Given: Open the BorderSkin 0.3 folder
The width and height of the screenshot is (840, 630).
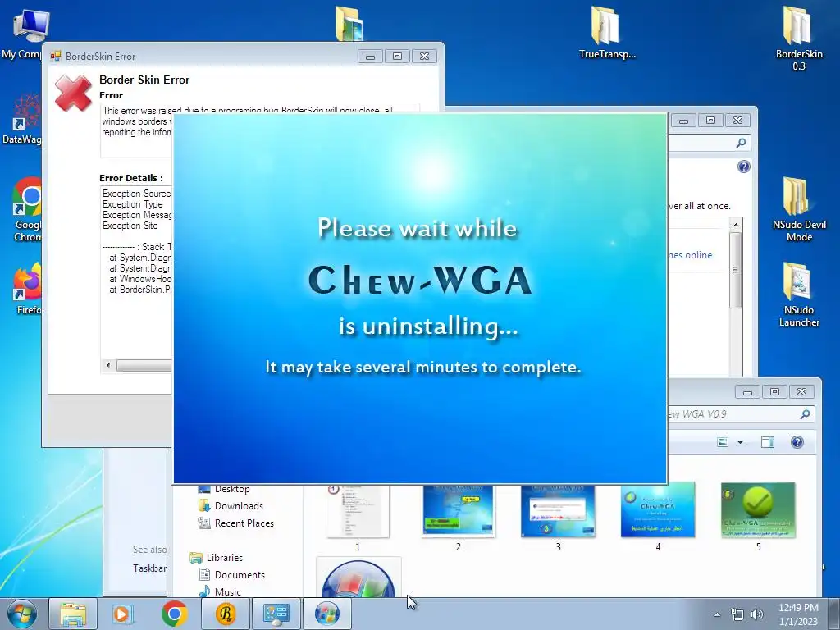Looking at the screenshot, I should coord(799,38).
